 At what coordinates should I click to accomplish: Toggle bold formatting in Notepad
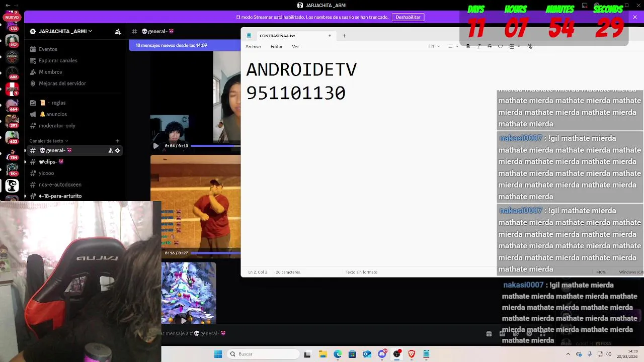coord(468,46)
